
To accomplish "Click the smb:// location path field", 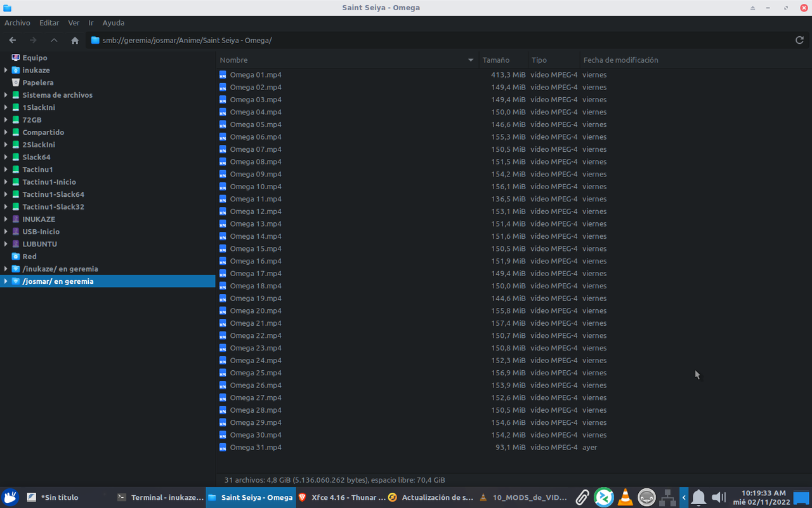I will click(438, 40).
